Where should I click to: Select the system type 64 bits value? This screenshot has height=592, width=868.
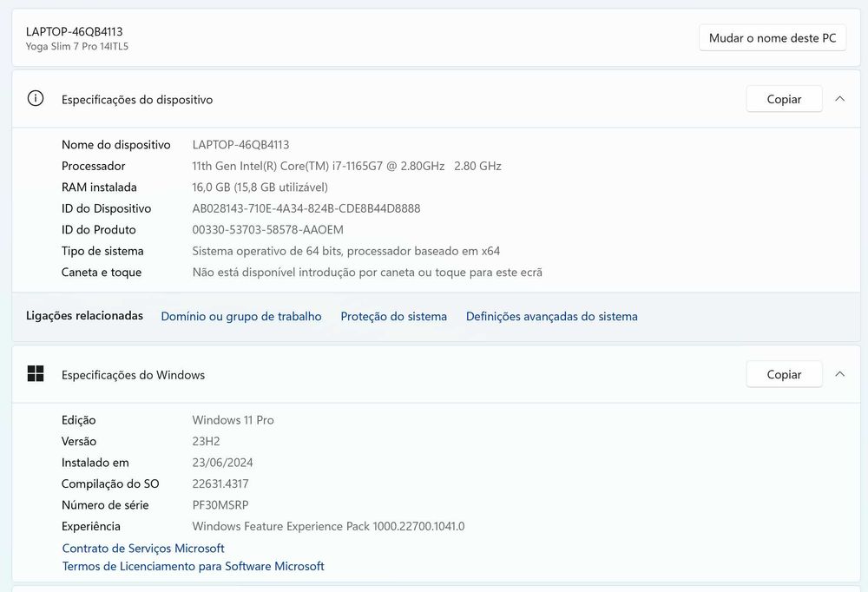pos(346,251)
